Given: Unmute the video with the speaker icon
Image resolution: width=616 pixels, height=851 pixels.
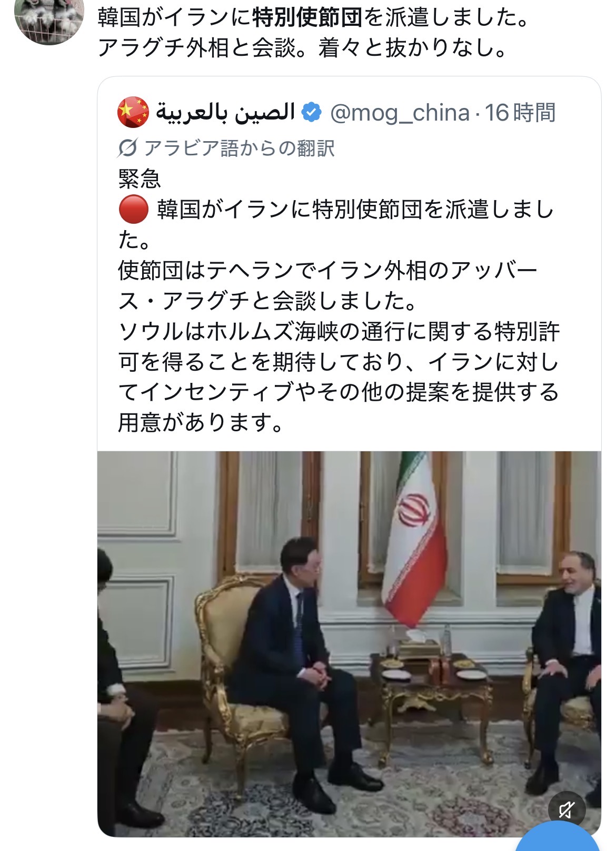Looking at the screenshot, I should click(x=567, y=809).
